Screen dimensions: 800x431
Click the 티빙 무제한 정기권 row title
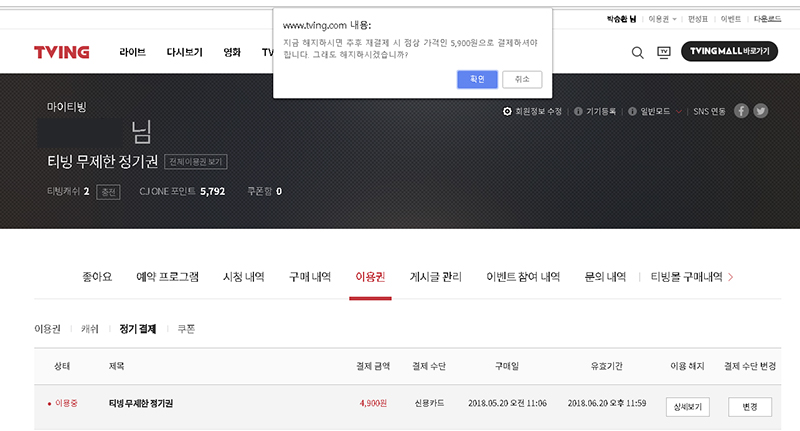coord(141,403)
